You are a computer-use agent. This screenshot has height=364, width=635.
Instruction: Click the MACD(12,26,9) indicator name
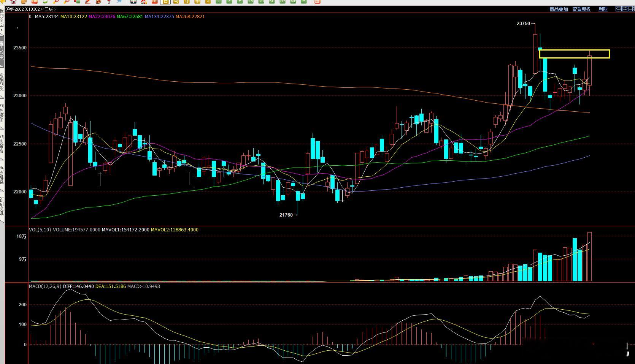(45, 286)
